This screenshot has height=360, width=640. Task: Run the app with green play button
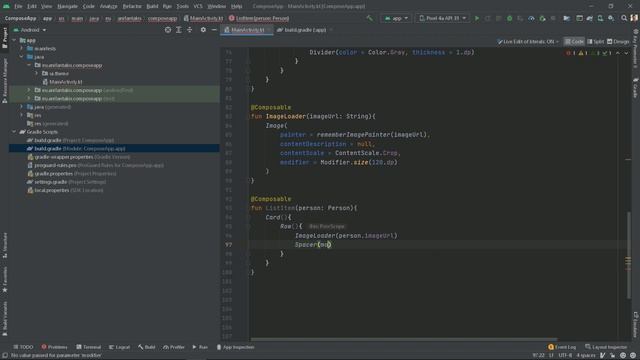476,18
